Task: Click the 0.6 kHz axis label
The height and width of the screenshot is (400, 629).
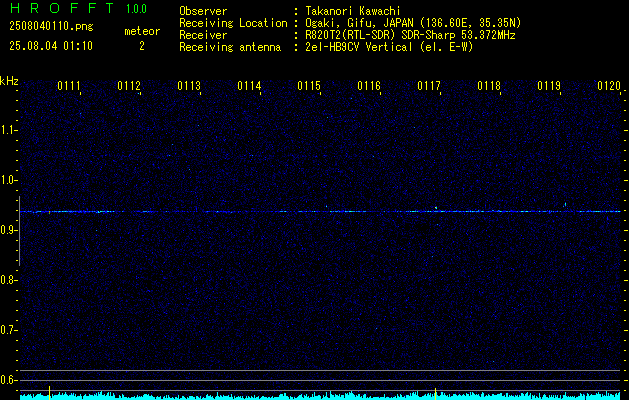Action: pyautogui.click(x=8, y=380)
